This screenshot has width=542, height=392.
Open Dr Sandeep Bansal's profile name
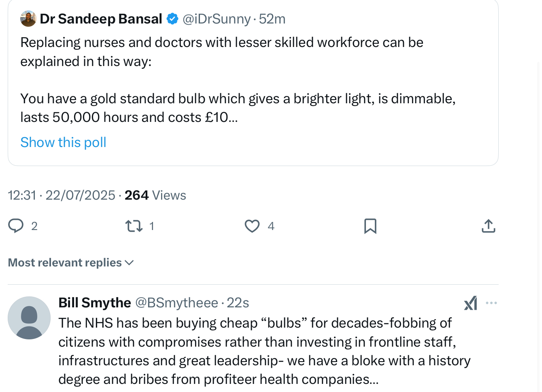click(101, 19)
